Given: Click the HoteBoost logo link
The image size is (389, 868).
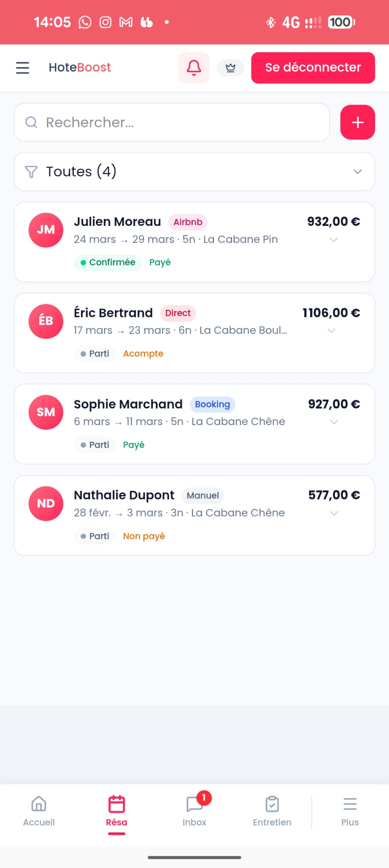Looking at the screenshot, I should (80, 67).
